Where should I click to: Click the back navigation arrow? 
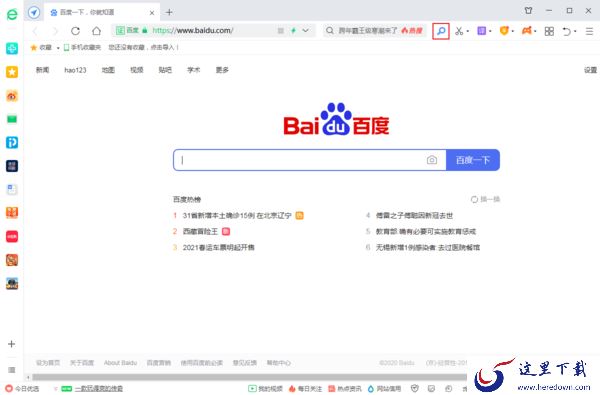[x=35, y=31]
